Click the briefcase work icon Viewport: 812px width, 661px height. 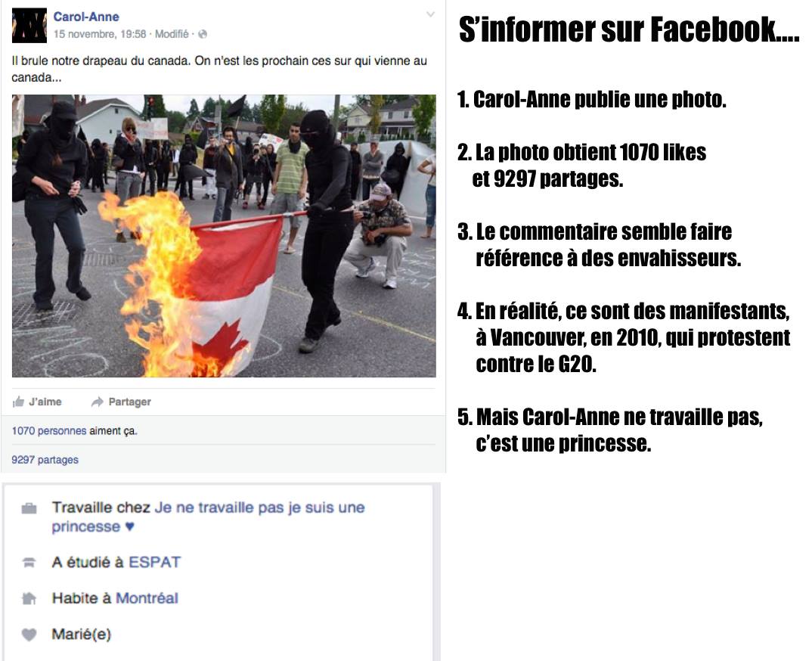(x=29, y=508)
